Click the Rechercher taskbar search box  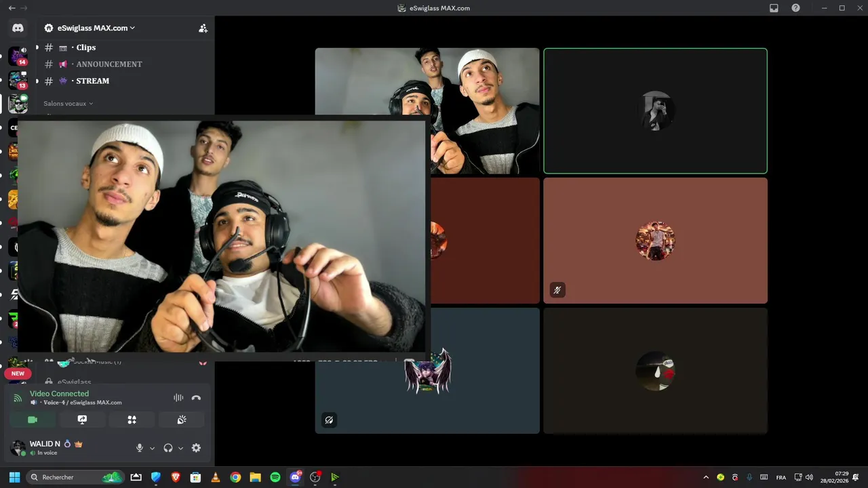coord(75,477)
